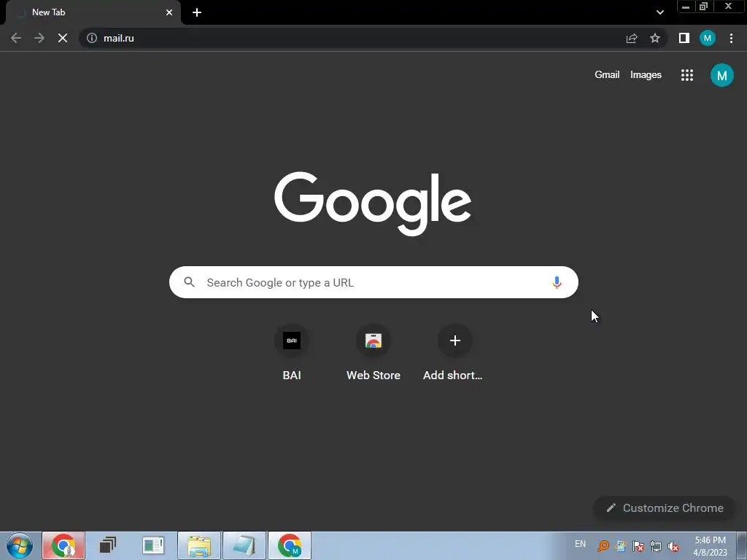The width and height of the screenshot is (747, 560).
Task: Open the Web Store shortcut
Action: (373, 353)
